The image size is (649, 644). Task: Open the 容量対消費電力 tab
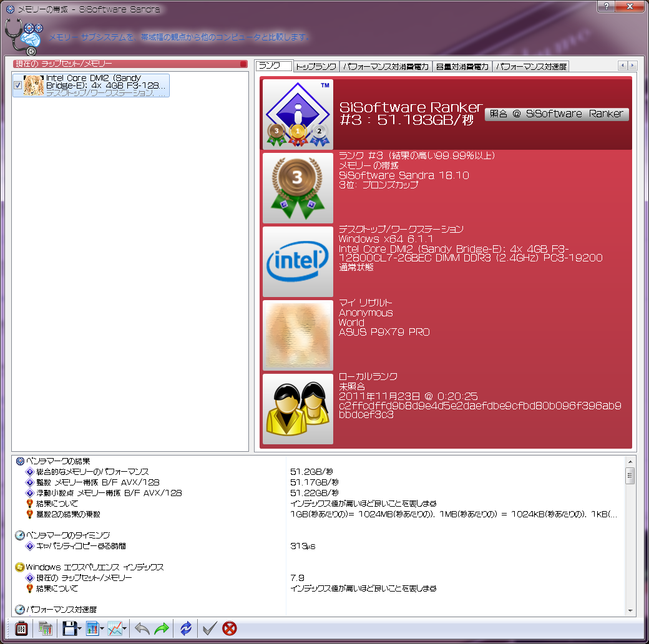click(x=462, y=66)
